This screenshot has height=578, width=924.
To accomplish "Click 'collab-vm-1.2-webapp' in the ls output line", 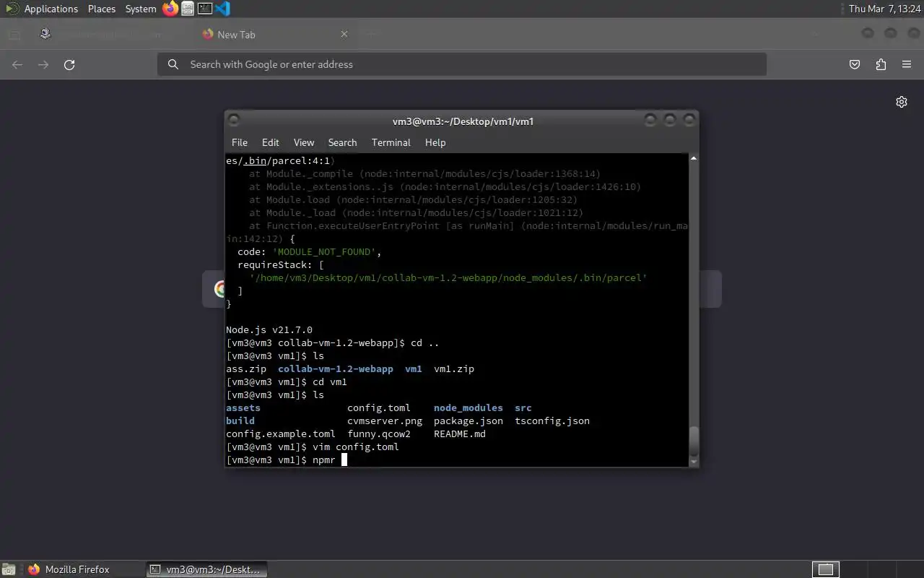I will (x=336, y=368).
